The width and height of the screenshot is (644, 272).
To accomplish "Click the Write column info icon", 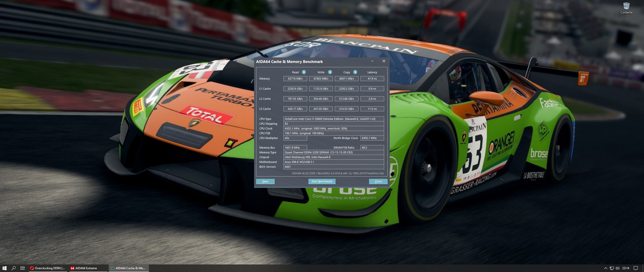I will tap(330, 72).
